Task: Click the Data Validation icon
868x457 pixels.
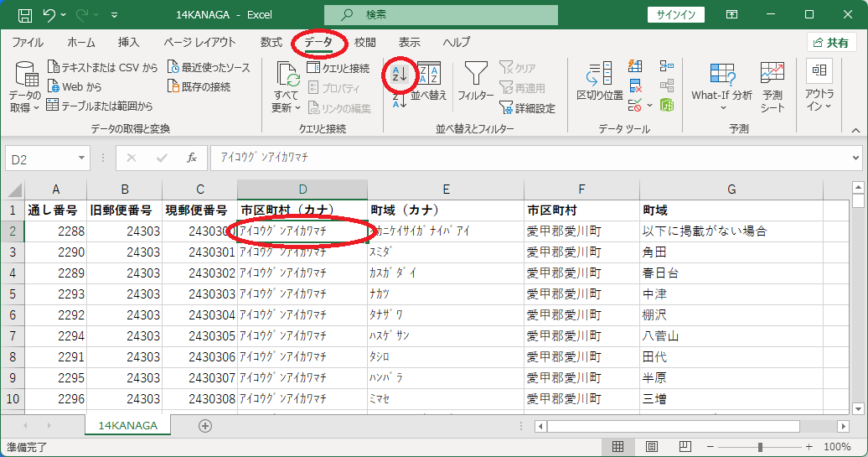Action: coord(635,105)
